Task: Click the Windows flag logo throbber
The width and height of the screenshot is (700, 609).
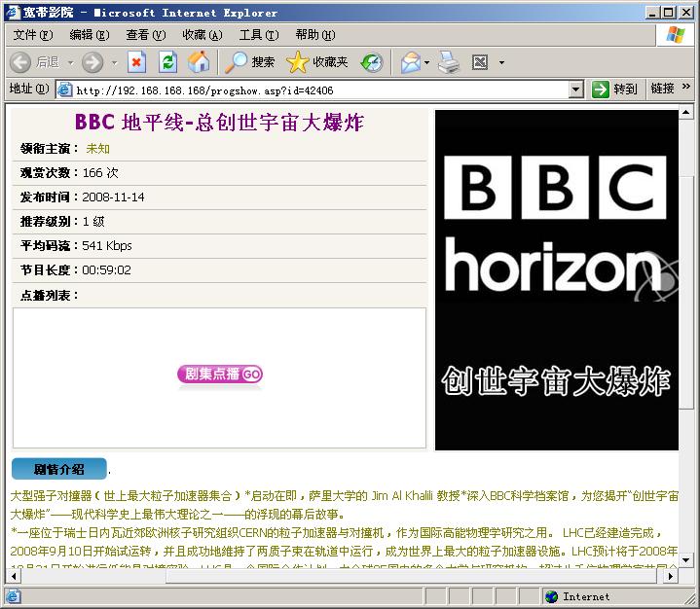Action: click(x=675, y=34)
